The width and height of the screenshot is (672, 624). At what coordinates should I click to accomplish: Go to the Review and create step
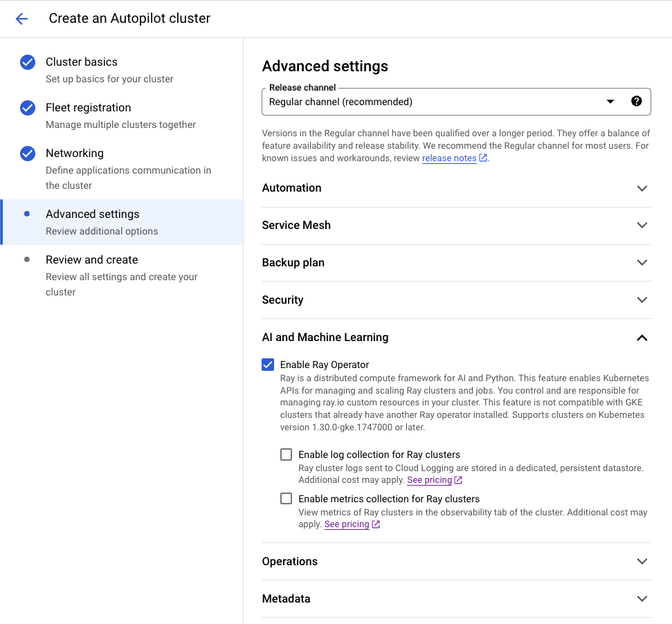click(x=91, y=259)
